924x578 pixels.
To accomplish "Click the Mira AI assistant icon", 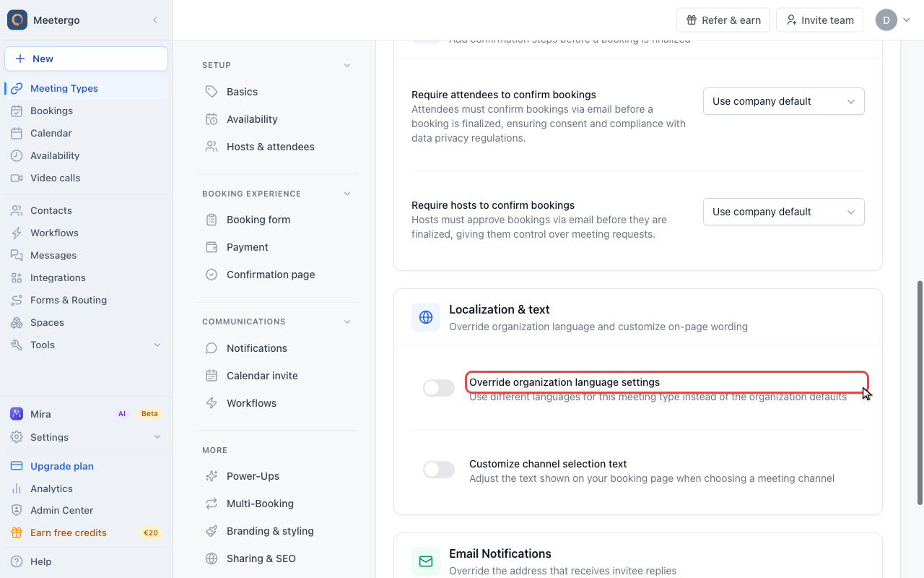I will coord(17,414).
